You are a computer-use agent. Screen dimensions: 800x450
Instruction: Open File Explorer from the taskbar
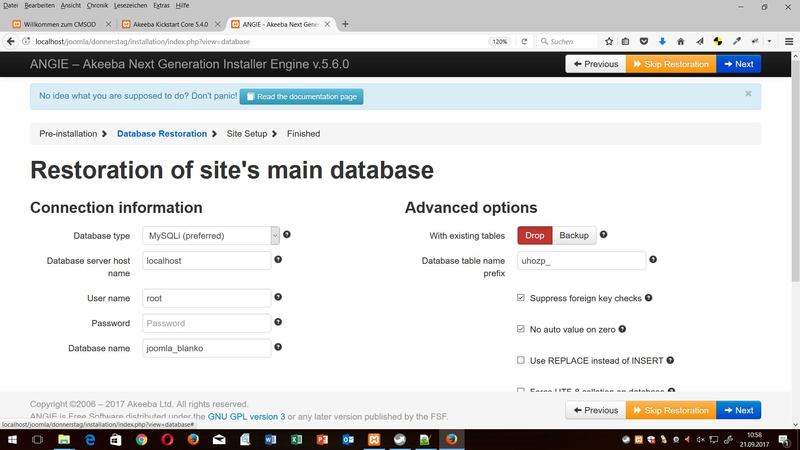coord(64,439)
